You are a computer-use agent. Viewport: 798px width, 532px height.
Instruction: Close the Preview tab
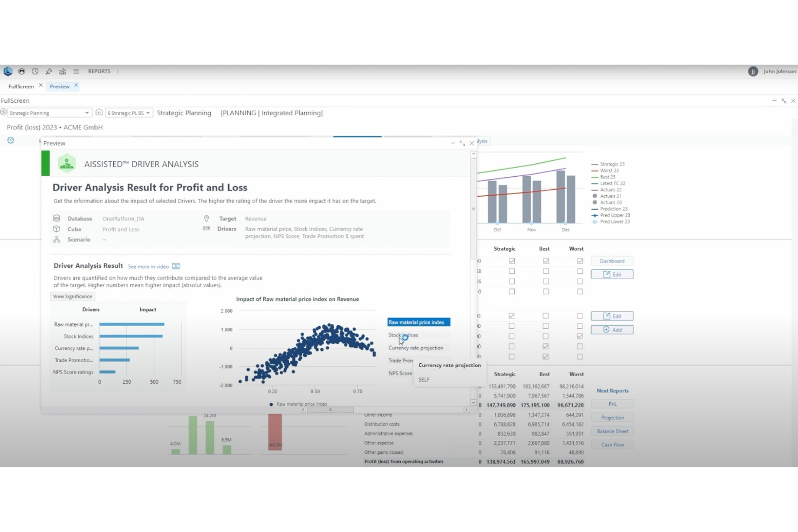[x=76, y=85]
